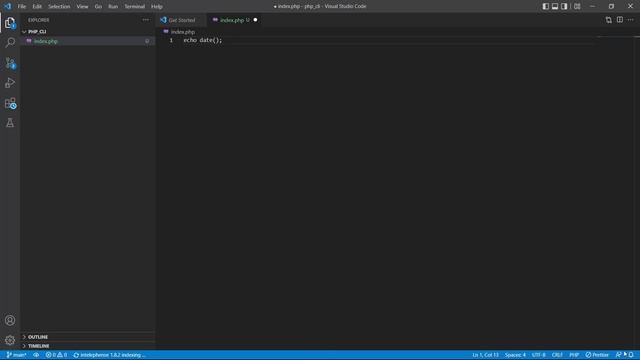Open the File menu
Viewport: 640px width, 360px height.
tap(22, 6)
